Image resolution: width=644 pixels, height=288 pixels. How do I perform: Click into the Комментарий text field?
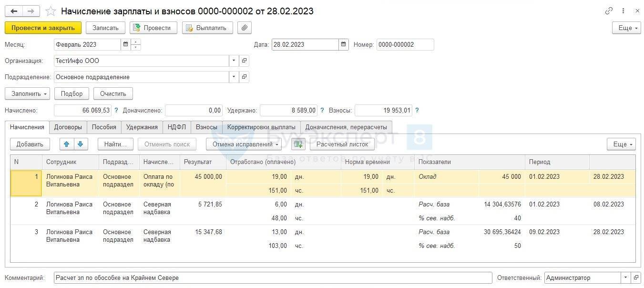point(272,278)
